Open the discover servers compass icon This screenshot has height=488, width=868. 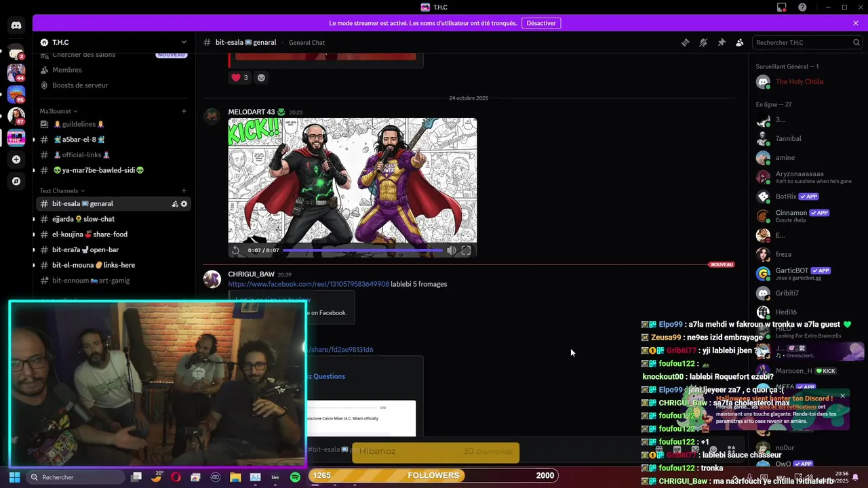(x=16, y=181)
